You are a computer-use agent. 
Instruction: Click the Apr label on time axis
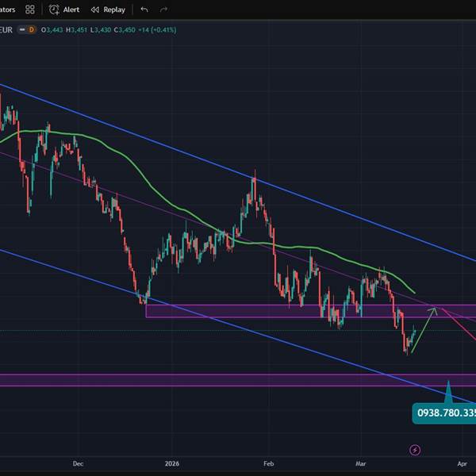pyautogui.click(x=462, y=463)
